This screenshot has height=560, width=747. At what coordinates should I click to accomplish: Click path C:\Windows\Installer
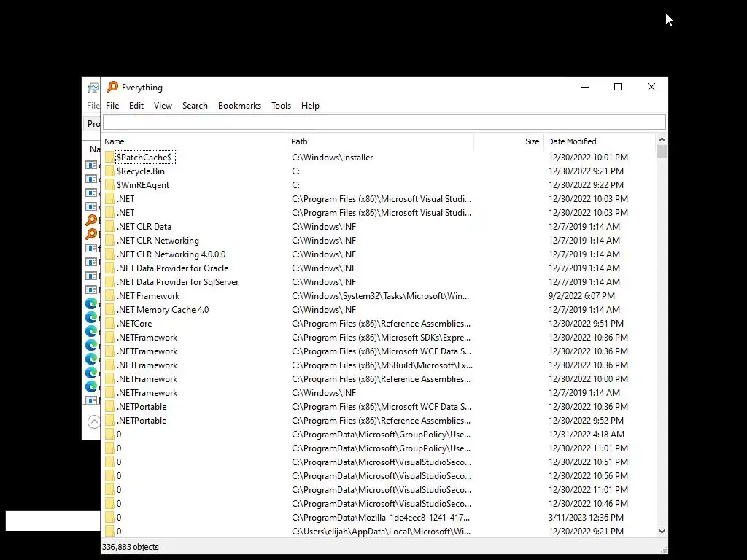[332, 157]
